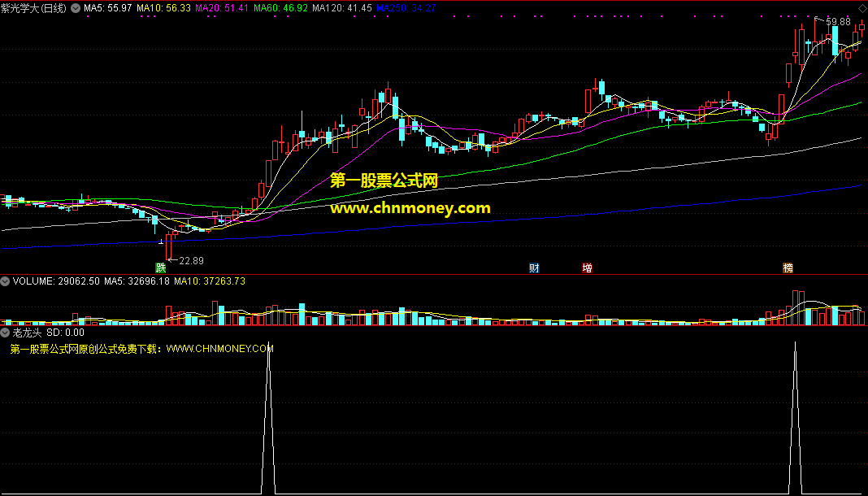Select the blue MA250 moving average label
This screenshot has height=496, width=868.
coord(406,8)
